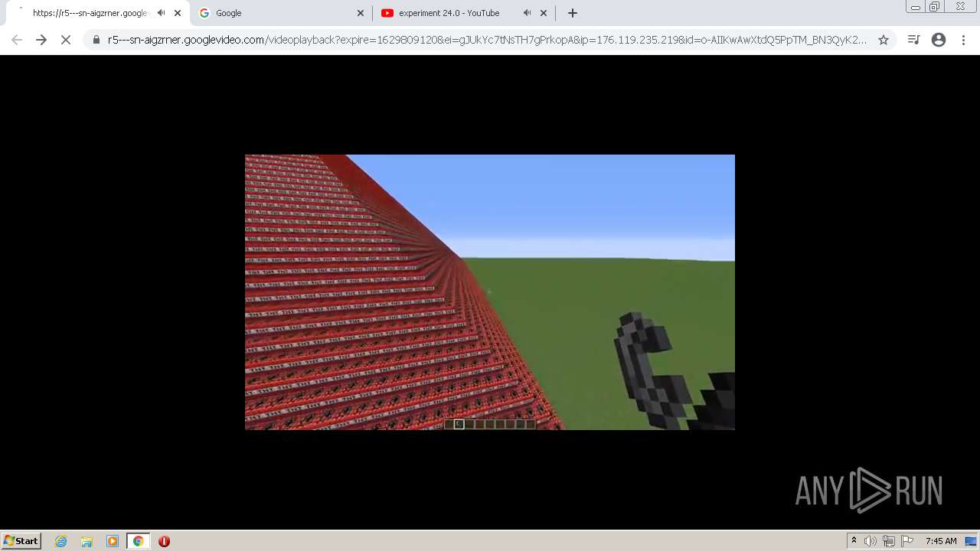Mute the googlevideo tab audio icon
This screenshot has height=551, width=980.
(x=161, y=13)
